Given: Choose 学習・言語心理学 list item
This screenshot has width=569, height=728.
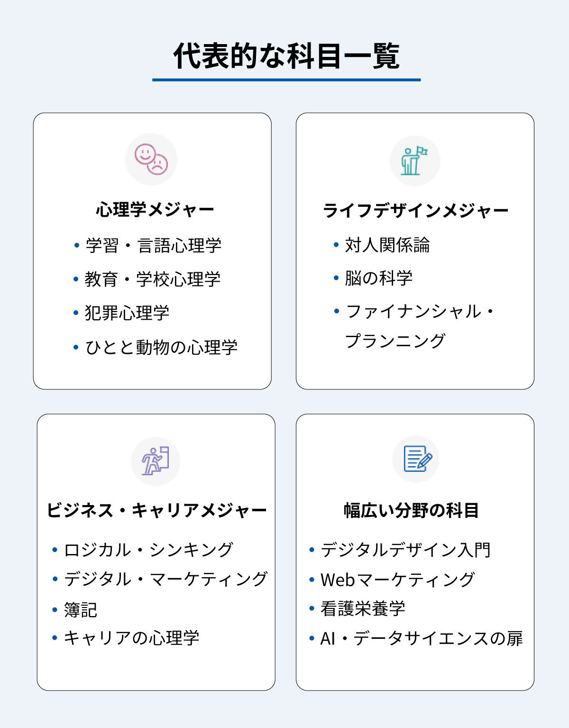Looking at the screenshot, I should tap(154, 245).
